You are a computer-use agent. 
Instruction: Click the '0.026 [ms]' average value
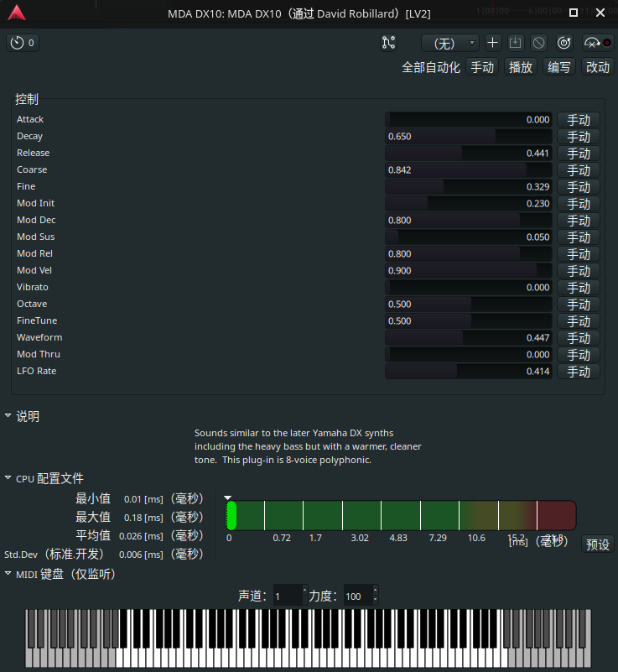coord(141,536)
